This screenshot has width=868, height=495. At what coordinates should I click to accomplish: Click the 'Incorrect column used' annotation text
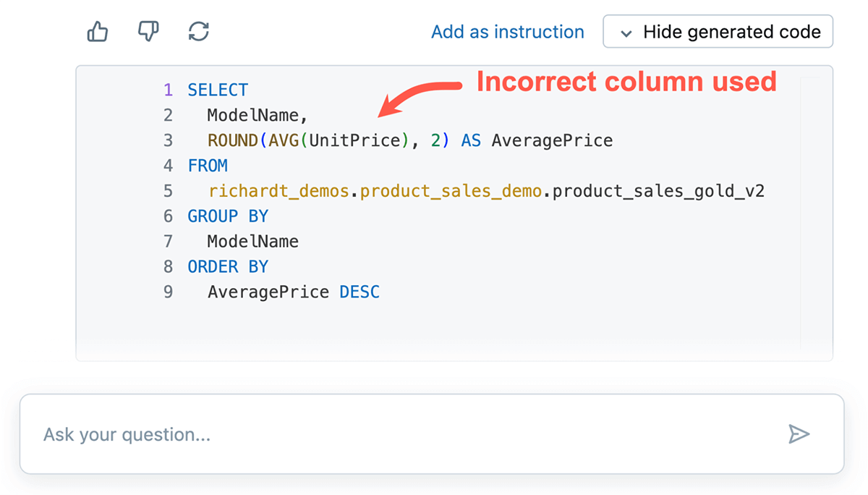626,82
